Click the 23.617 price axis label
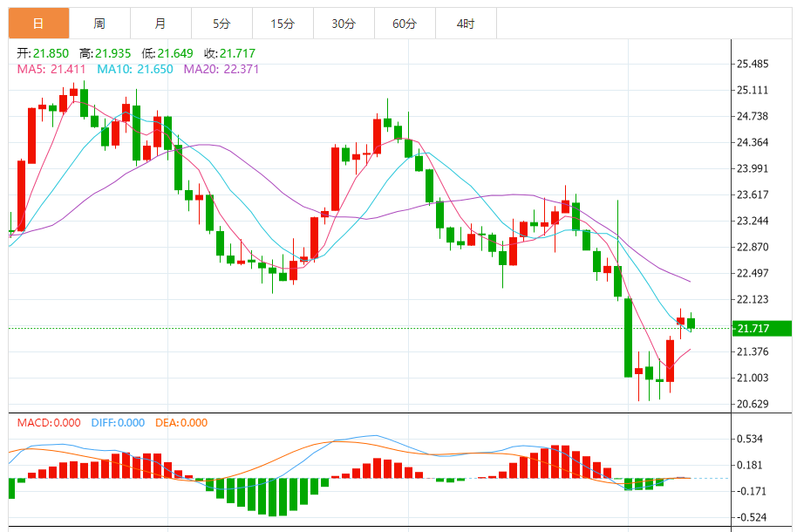The height and width of the screenshot is (532, 797). 753,194
